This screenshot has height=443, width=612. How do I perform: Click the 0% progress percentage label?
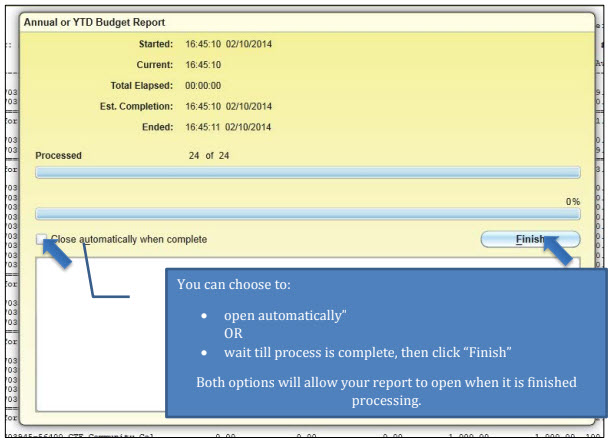click(x=572, y=201)
